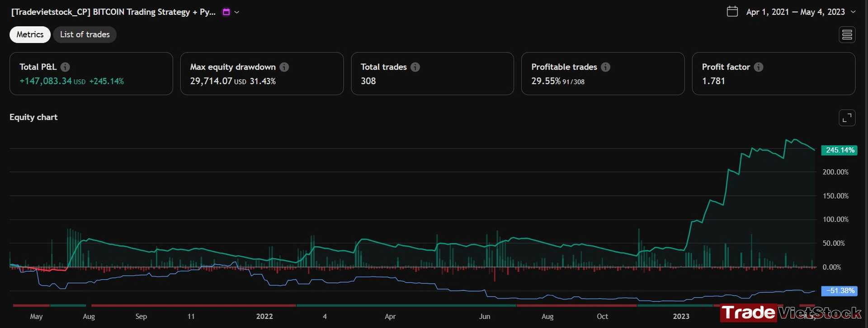Click the 0.00% axis label

click(x=832, y=267)
